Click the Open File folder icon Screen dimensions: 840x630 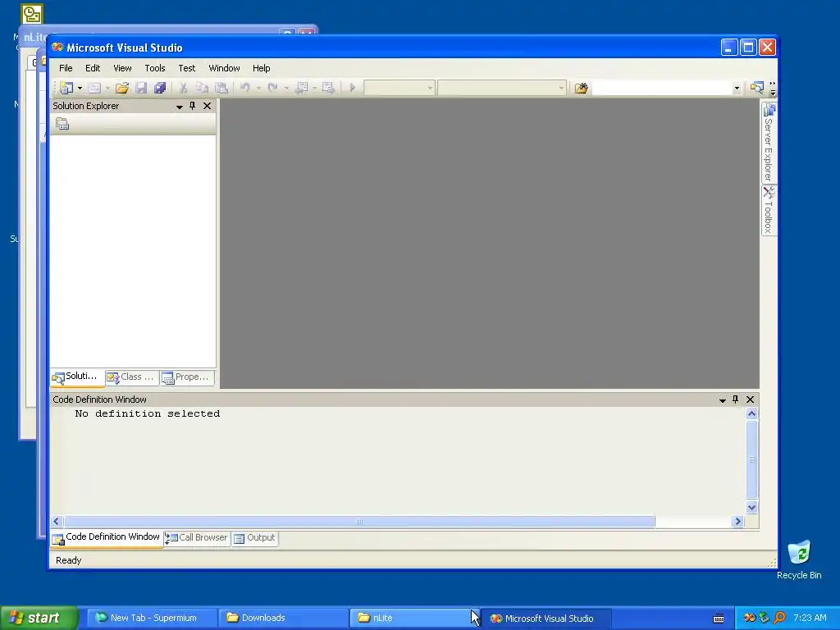tap(122, 88)
